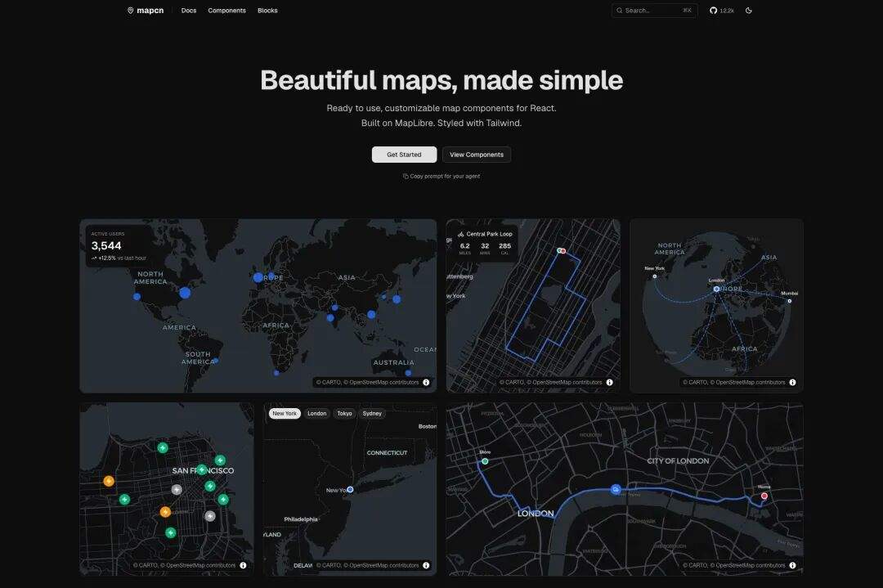Click the mapcn pin logo icon

click(x=131, y=11)
